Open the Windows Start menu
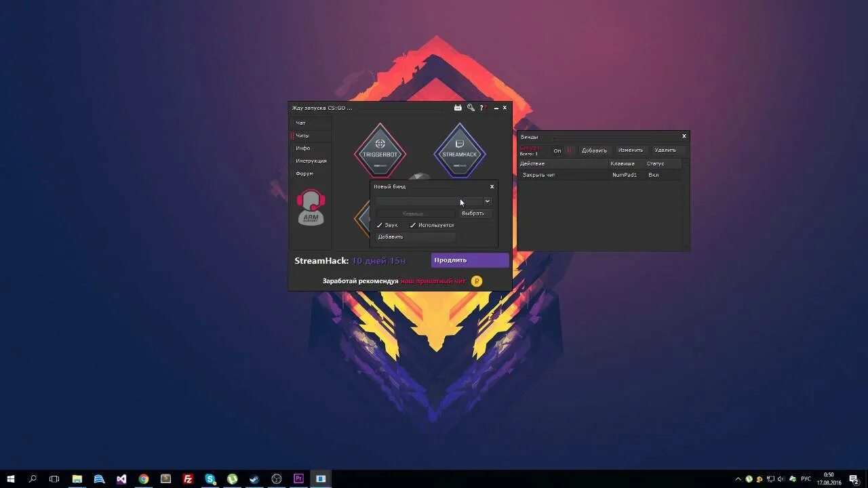This screenshot has height=488, width=868. [11, 479]
